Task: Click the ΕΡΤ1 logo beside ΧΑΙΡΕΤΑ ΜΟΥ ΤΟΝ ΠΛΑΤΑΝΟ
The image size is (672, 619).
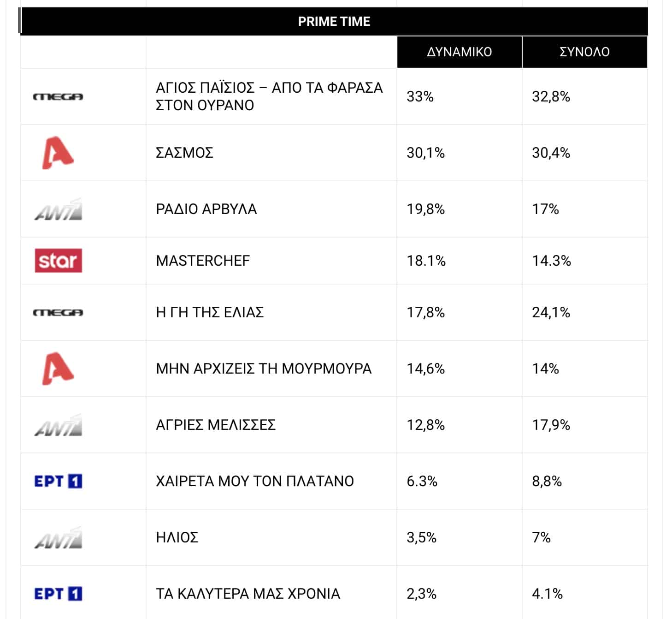Action: (58, 481)
